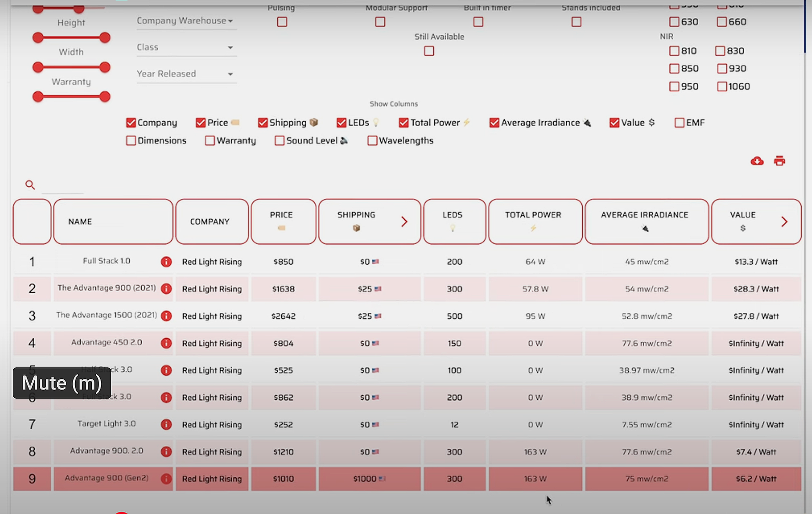Check the 950 NIR wavelength checkbox
The image size is (812, 514).
(674, 87)
